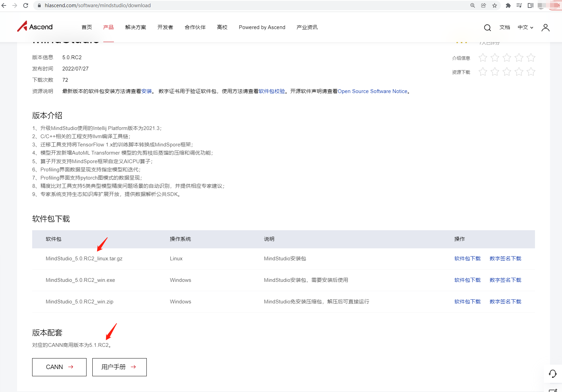Open the media control toolbar icon
The width and height of the screenshot is (562, 392).
pos(519,5)
